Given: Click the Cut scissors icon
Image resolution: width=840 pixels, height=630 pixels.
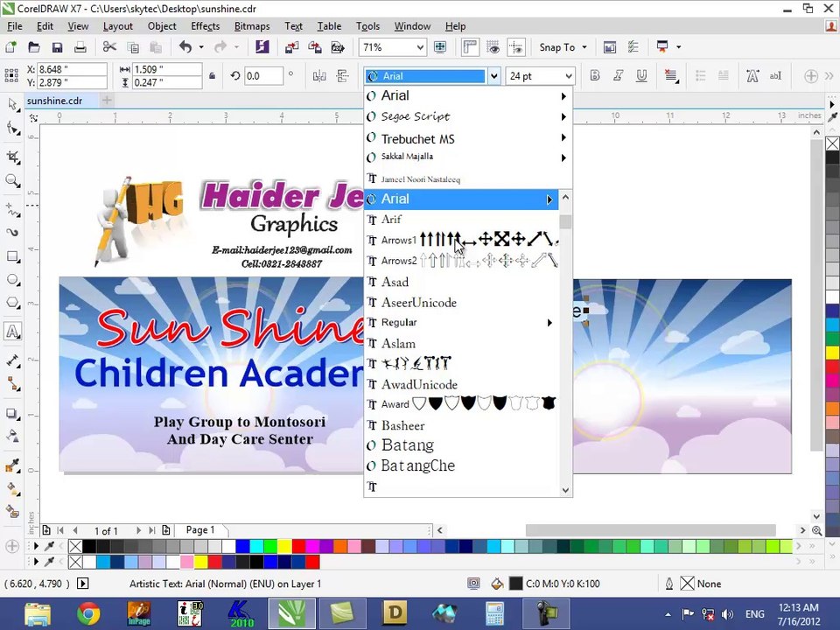Looking at the screenshot, I should pyautogui.click(x=109, y=47).
